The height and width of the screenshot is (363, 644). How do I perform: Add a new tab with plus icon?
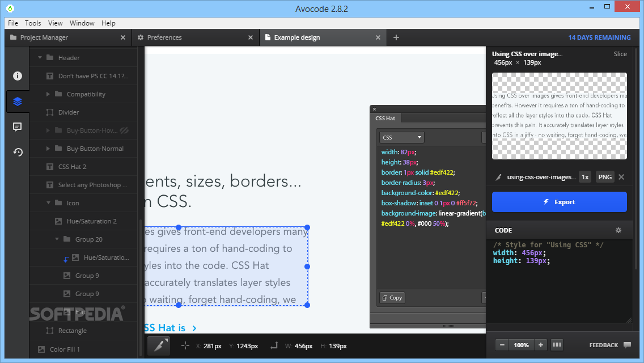coord(396,37)
